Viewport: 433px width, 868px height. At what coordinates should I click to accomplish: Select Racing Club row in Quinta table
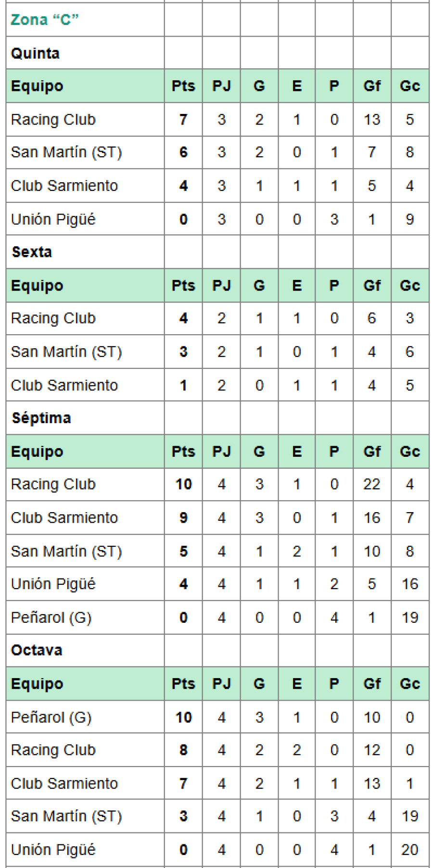[53, 120]
